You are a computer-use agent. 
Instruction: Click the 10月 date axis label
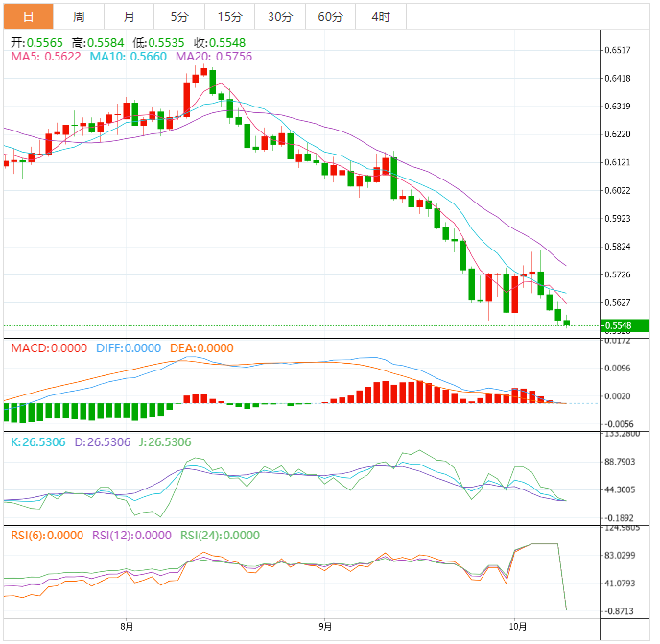point(518,627)
